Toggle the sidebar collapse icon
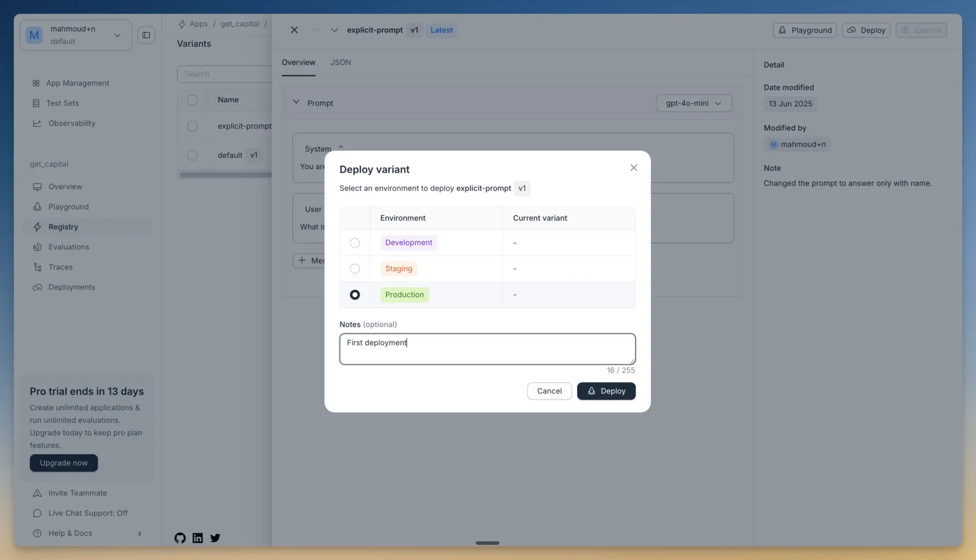Screen dimensions: 976x560 [x=146, y=35]
